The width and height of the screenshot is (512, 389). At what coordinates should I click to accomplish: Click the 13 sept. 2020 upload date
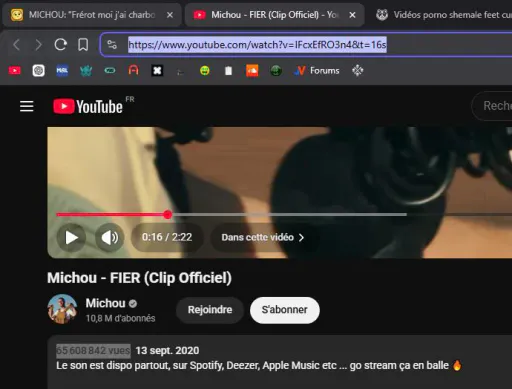point(167,351)
